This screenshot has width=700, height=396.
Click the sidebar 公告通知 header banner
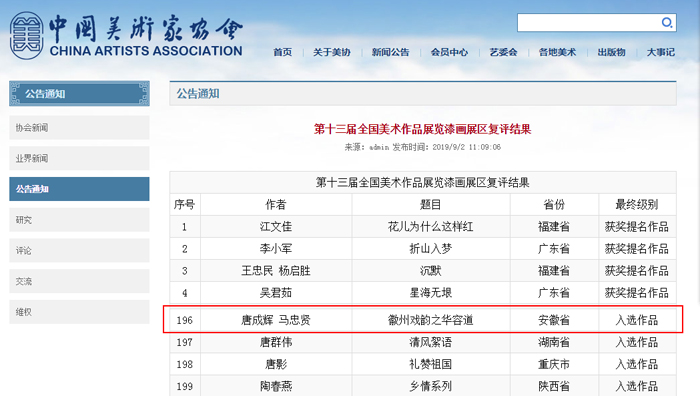tap(79, 94)
